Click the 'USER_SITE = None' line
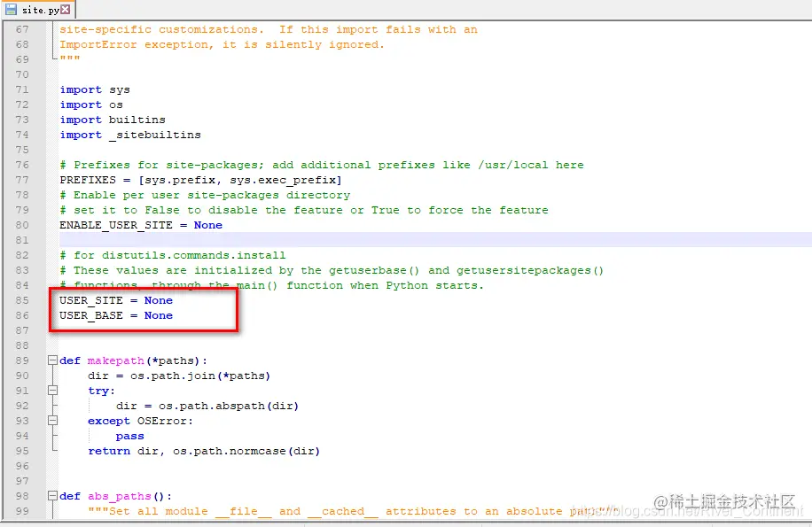Screen dimensions: 812x527 116,300
